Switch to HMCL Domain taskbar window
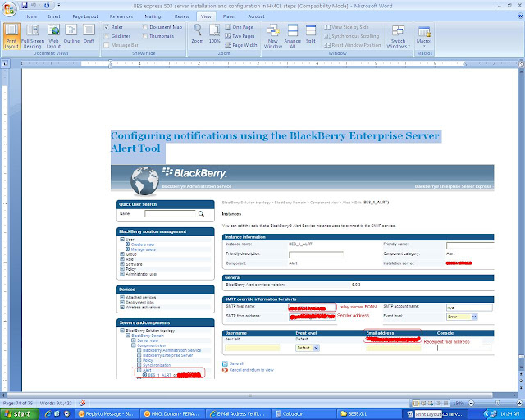 click(172, 414)
